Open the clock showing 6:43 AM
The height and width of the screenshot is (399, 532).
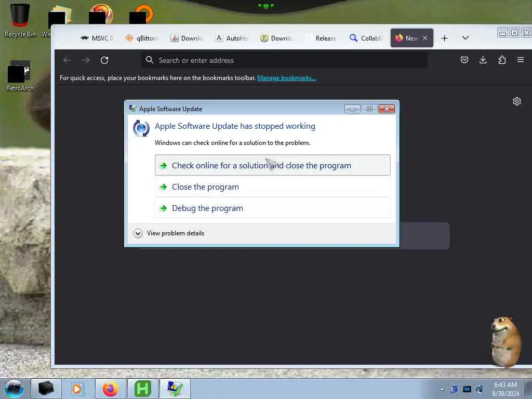coord(506,389)
